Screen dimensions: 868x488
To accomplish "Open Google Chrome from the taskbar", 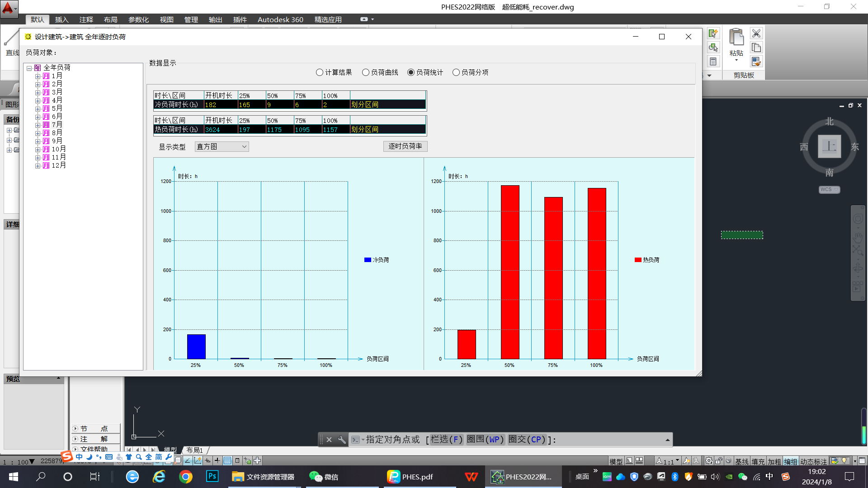I will pyautogui.click(x=185, y=476).
